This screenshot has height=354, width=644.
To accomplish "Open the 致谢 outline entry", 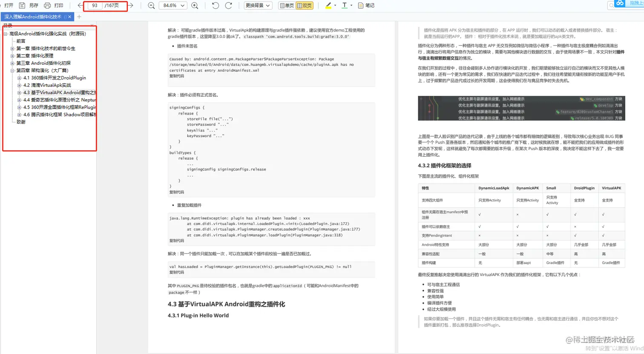I will coord(21,122).
